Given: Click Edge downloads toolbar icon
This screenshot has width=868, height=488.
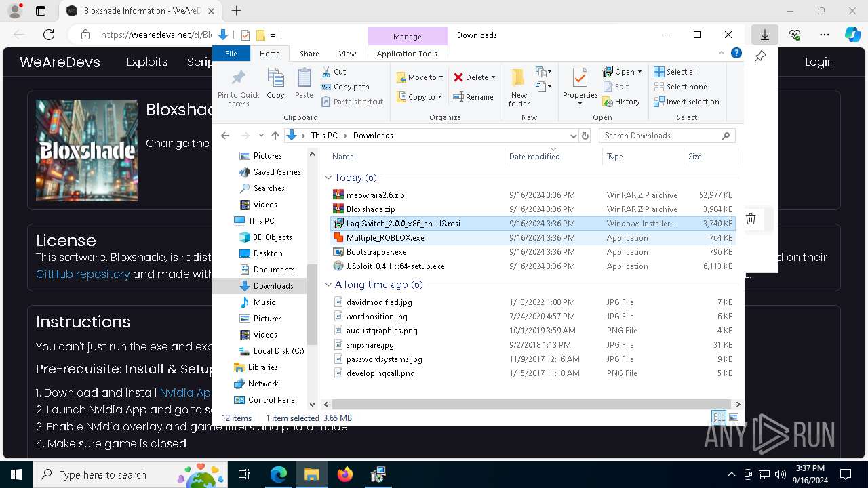Looking at the screenshot, I should (764, 35).
